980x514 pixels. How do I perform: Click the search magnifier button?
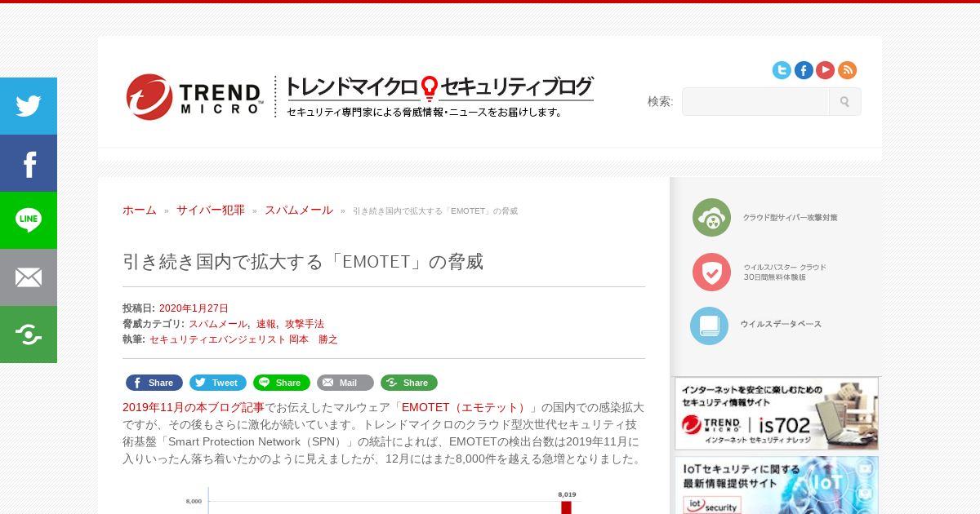point(844,102)
